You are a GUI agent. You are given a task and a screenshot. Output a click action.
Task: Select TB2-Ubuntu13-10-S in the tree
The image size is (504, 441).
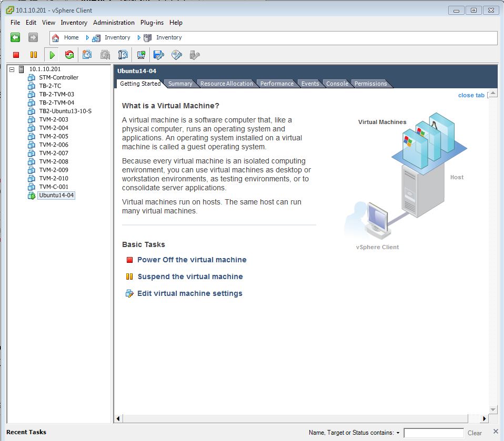point(65,111)
